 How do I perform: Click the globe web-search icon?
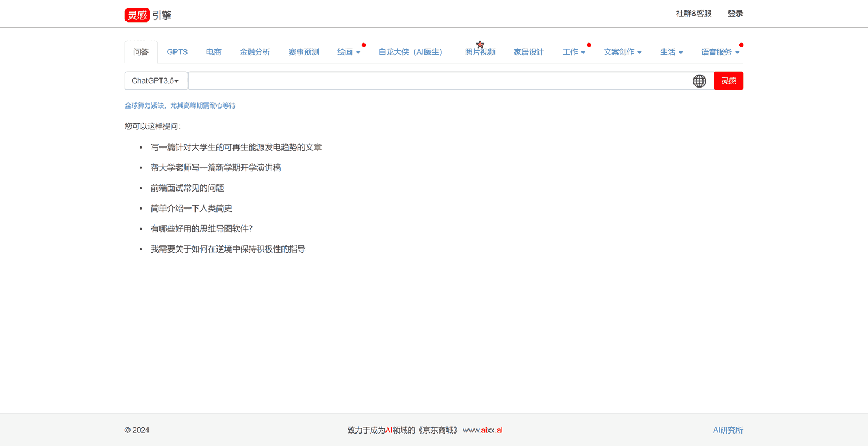tap(700, 81)
